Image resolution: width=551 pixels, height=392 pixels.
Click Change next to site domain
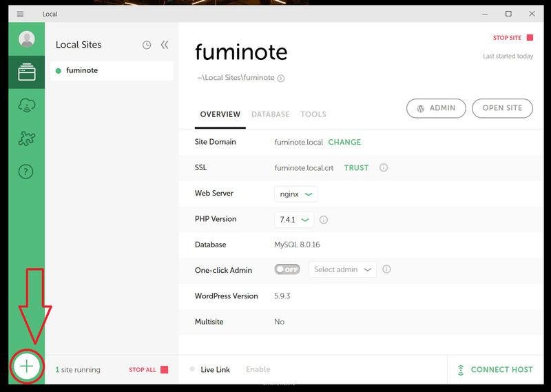344,142
